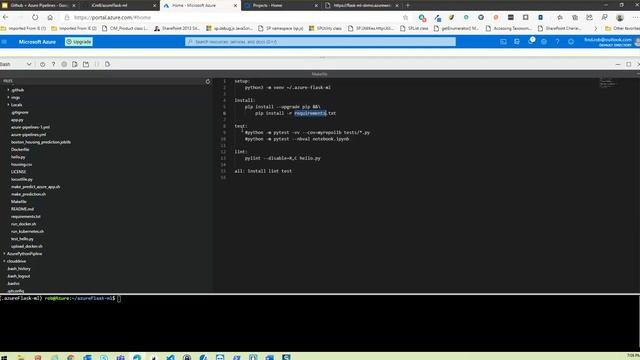
Task: Open account menu for outlook.com user
Action: (611, 42)
